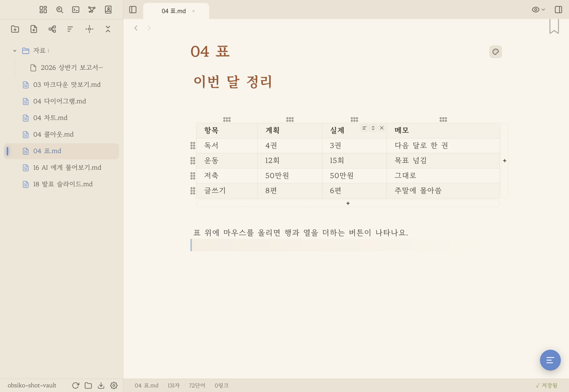Screen dimensions: 569x392
Task: Navigate back in history
Action: (136, 28)
